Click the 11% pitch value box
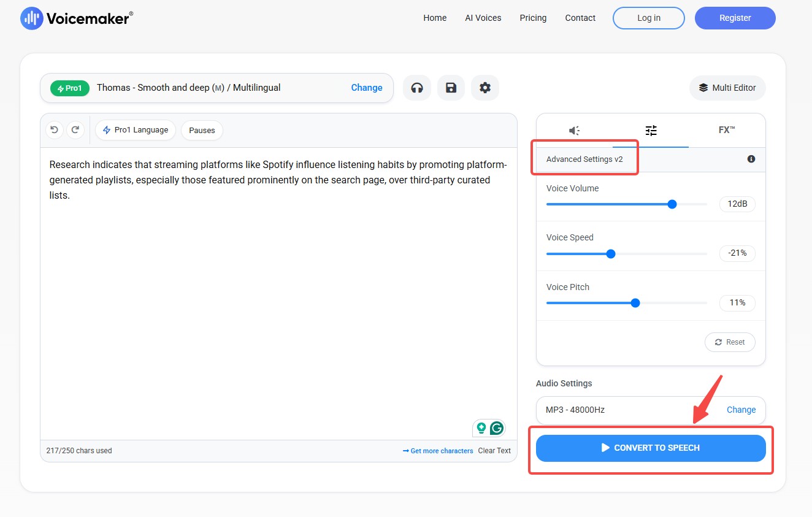Image resolution: width=812 pixels, height=517 pixels. [737, 303]
